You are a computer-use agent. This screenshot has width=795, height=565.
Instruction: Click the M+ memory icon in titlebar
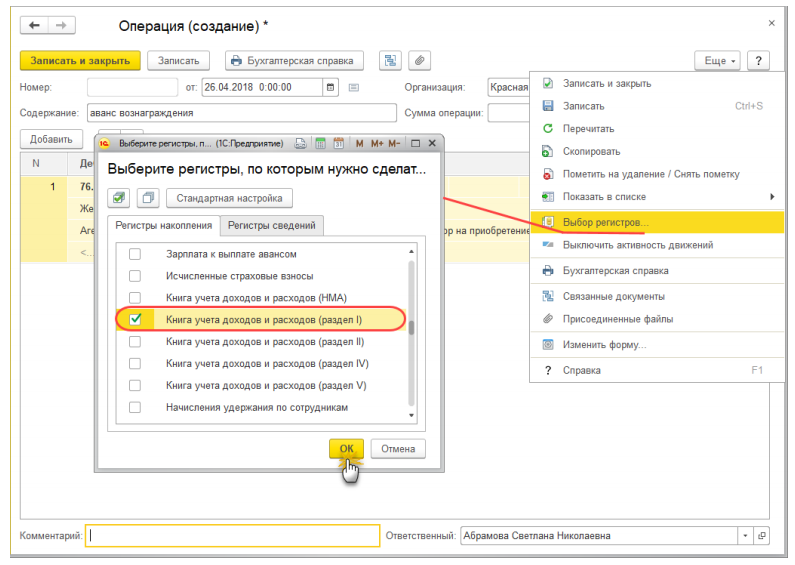[377, 144]
